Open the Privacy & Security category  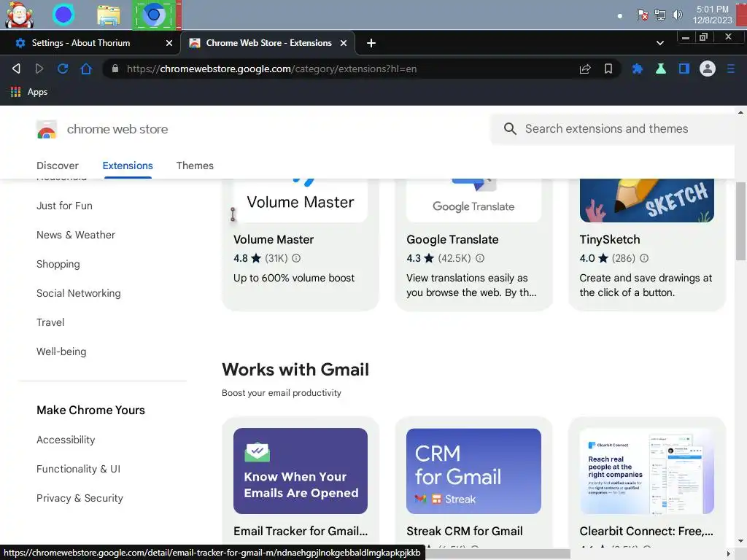(80, 498)
